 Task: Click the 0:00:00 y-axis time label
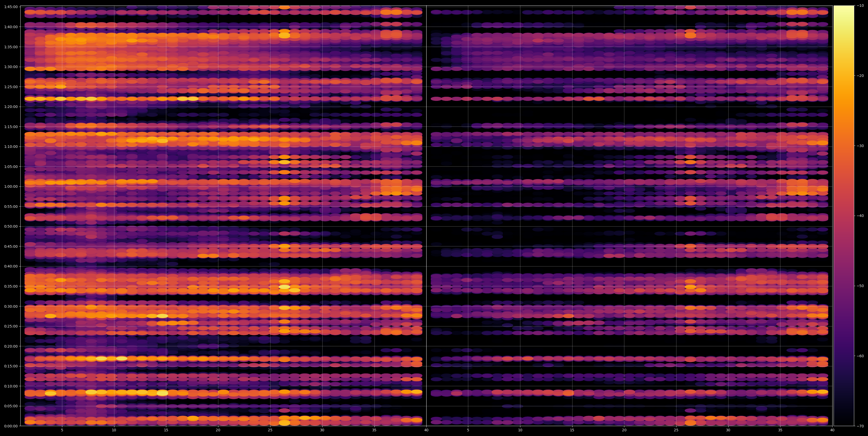click(11, 426)
